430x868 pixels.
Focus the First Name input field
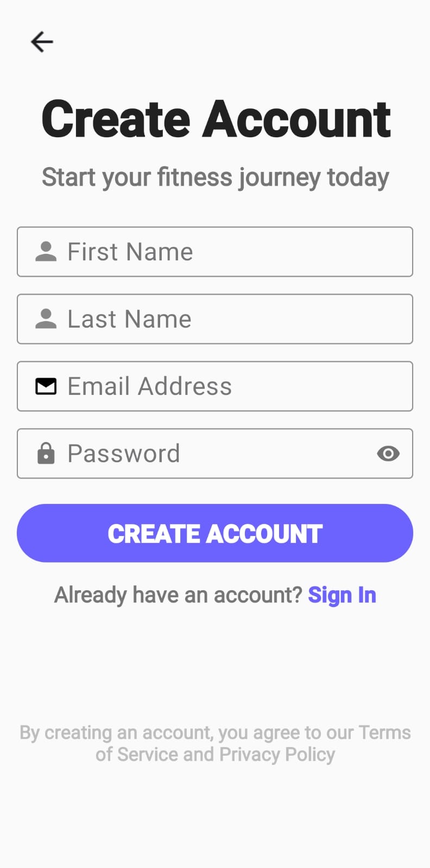(215, 252)
